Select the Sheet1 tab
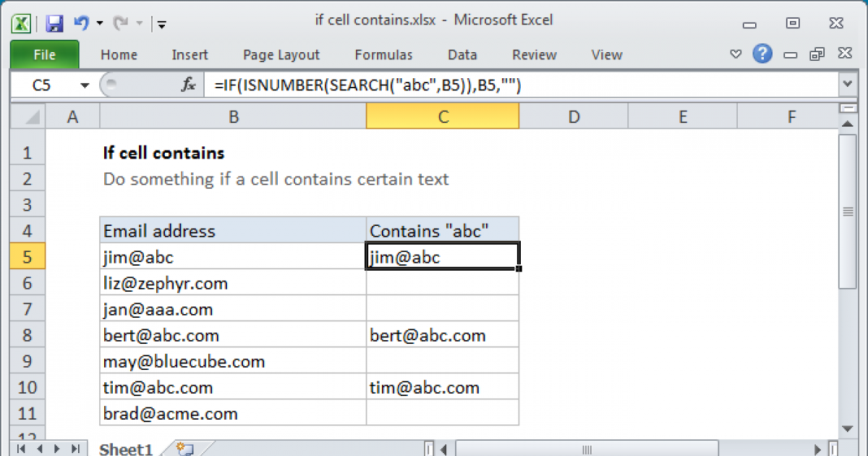 click(x=125, y=449)
